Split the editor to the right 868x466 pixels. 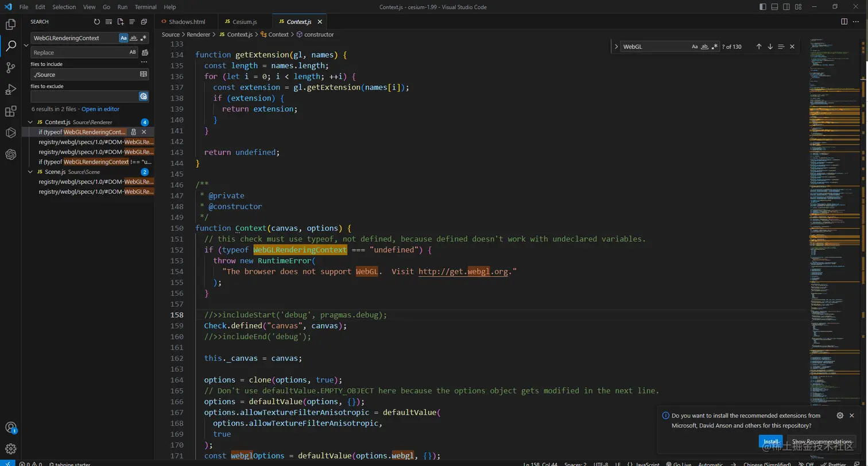pos(844,22)
